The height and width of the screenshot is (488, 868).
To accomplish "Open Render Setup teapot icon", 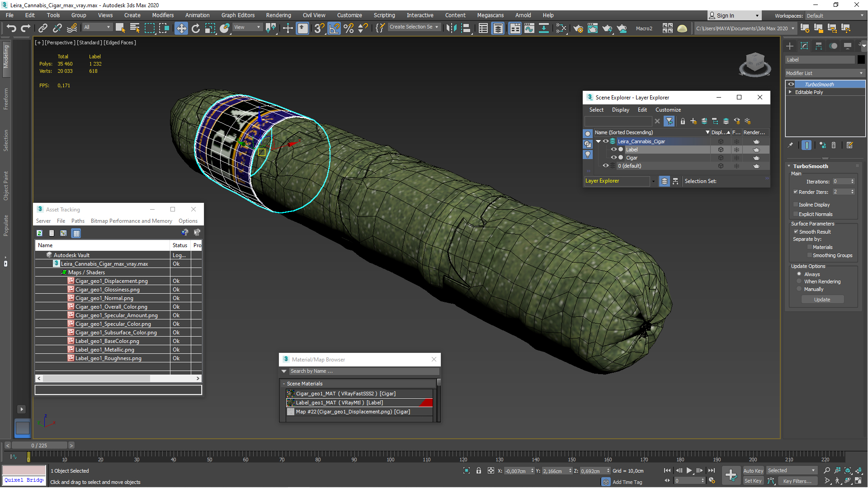I will [x=578, y=28].
